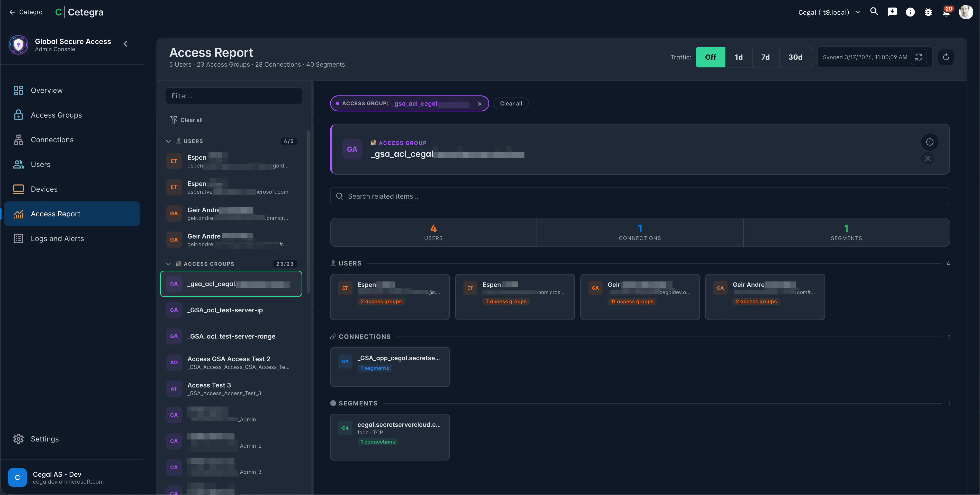Open the Overview page
This screenshot has height=495, width=980.
pos(72,90)
